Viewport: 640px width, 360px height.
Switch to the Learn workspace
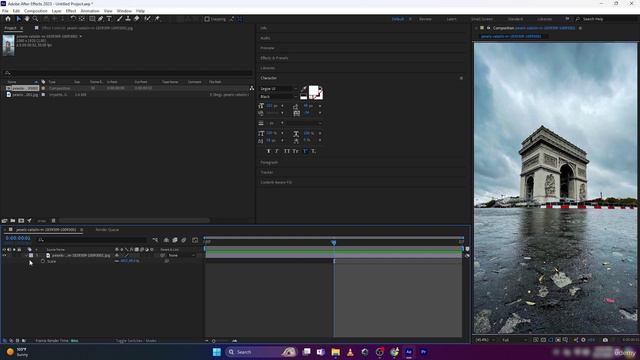pyautogui.click(x=451, y=19)
